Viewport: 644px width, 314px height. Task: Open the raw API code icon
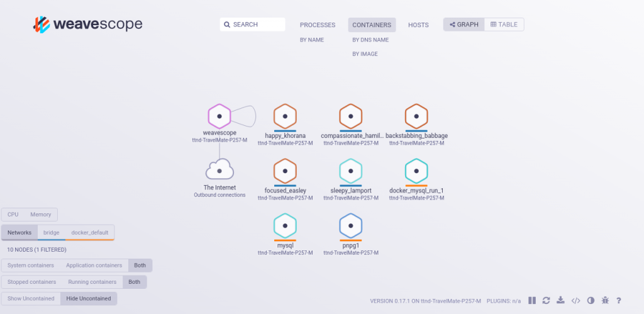pyautogui.click(x=575, y=301)
